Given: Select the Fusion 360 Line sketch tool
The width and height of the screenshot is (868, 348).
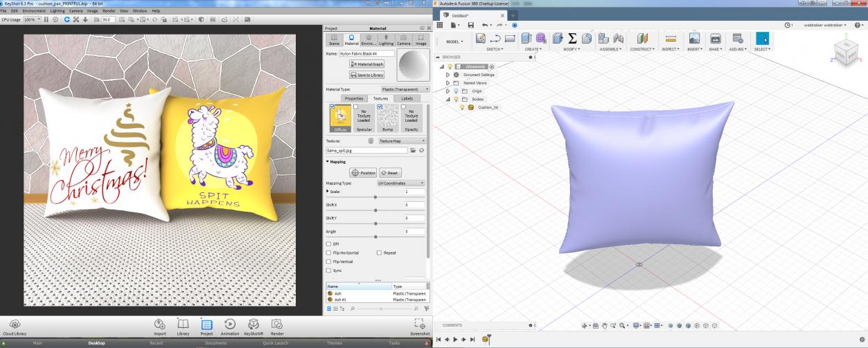Looking at the screenshot, I should point(495,39).
